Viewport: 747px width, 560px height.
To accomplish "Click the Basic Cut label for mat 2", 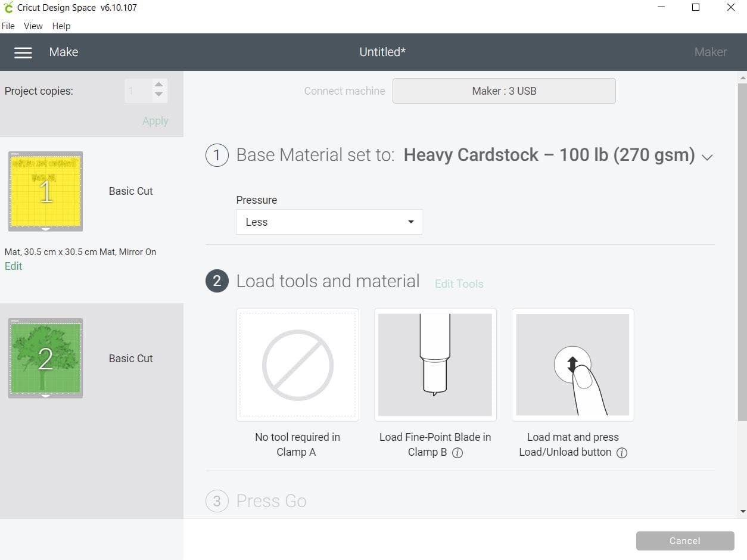I will coord(130,359).
